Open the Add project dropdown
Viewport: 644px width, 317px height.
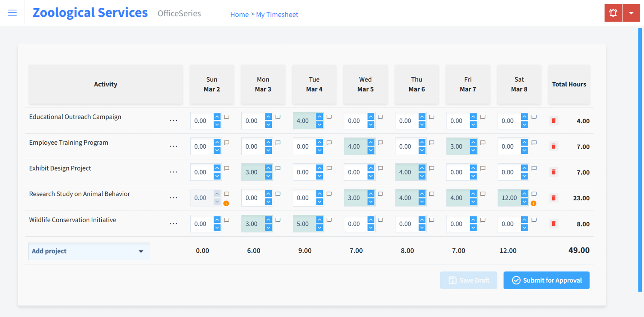click(x=89, y=251)
